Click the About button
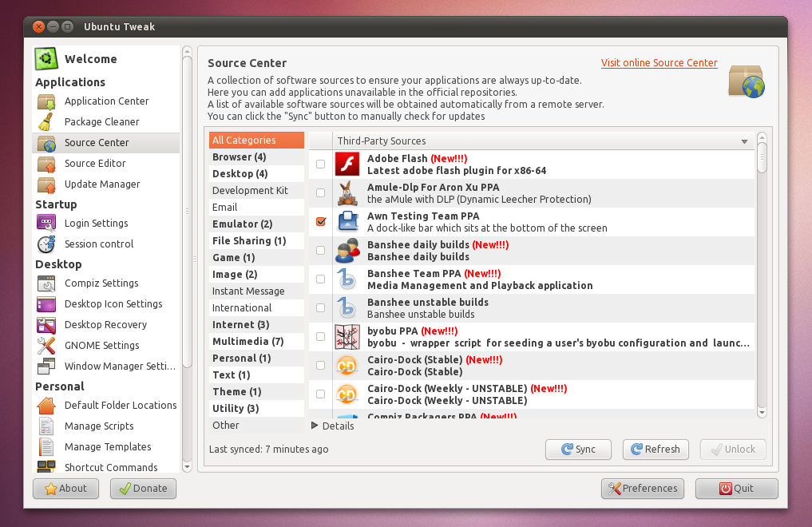Image resolution: width=812 pixels, height=527 pixels. (65, 488)
